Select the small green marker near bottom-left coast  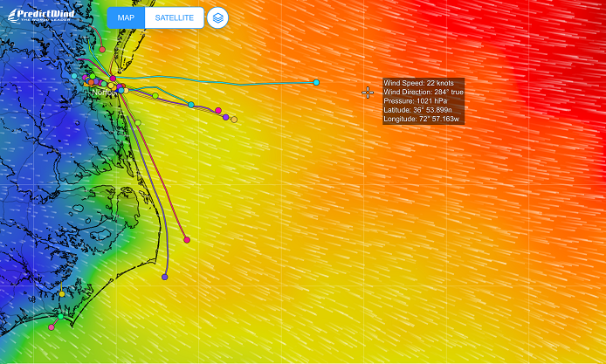click(61, 318)
